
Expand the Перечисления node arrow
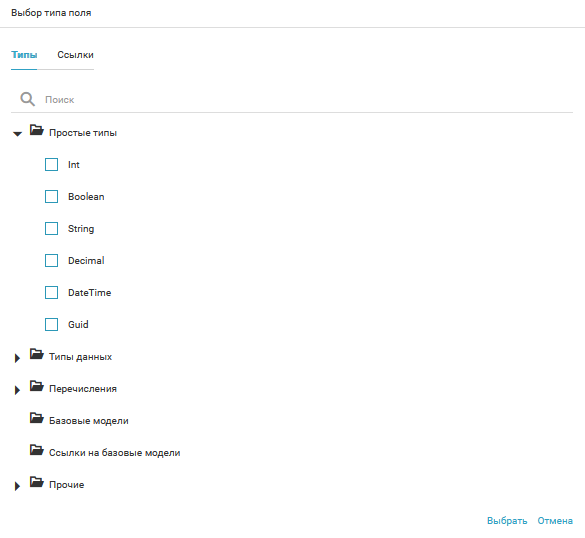17,390
